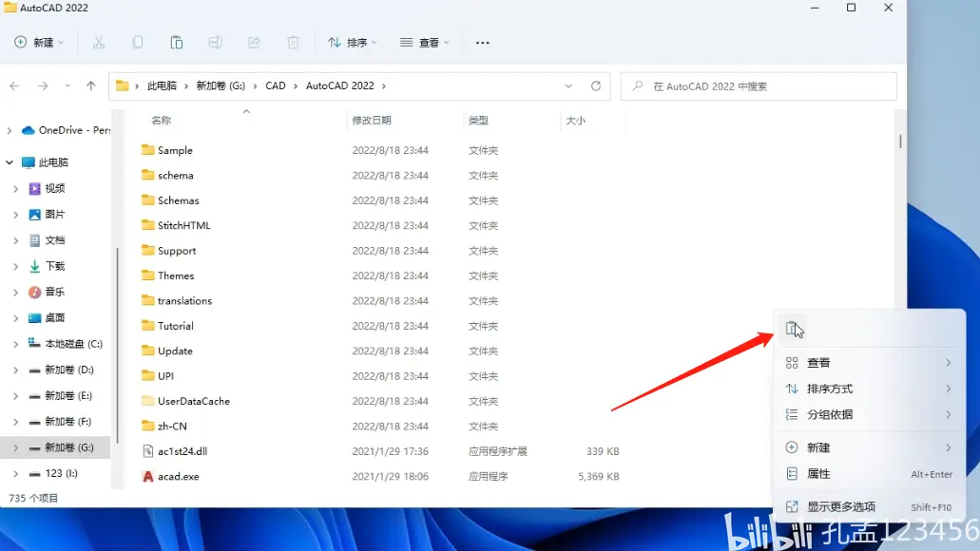The width and height of the screenshot is (980, 551).
Task: Select the zh-CN folder row
Action: (381, 426)
